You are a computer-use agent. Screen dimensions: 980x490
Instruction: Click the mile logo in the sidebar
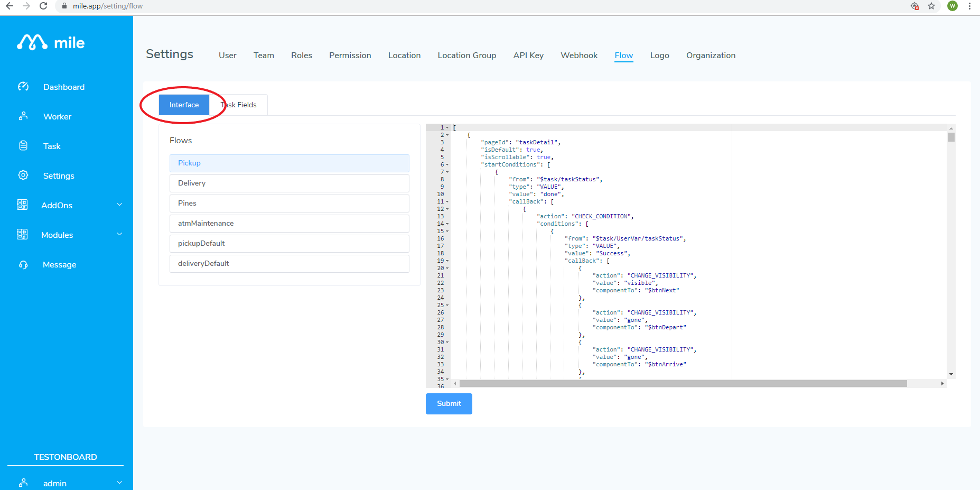[51, 42]
